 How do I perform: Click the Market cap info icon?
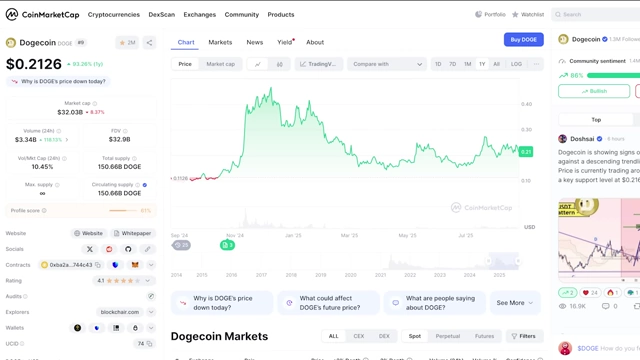[95, 104]
